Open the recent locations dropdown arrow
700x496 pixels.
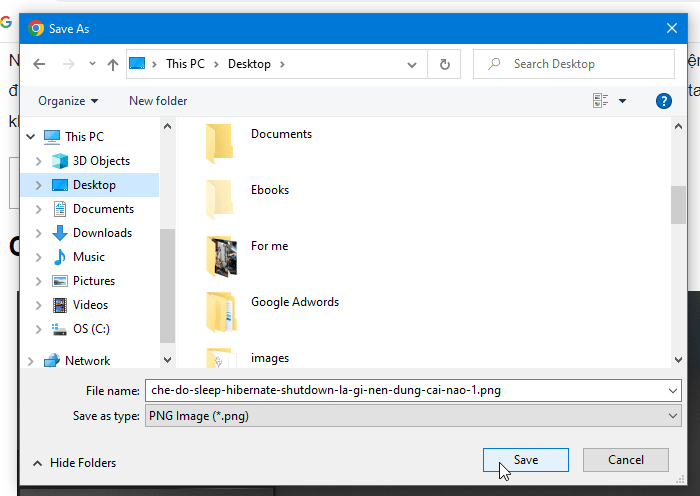point(92,64)
